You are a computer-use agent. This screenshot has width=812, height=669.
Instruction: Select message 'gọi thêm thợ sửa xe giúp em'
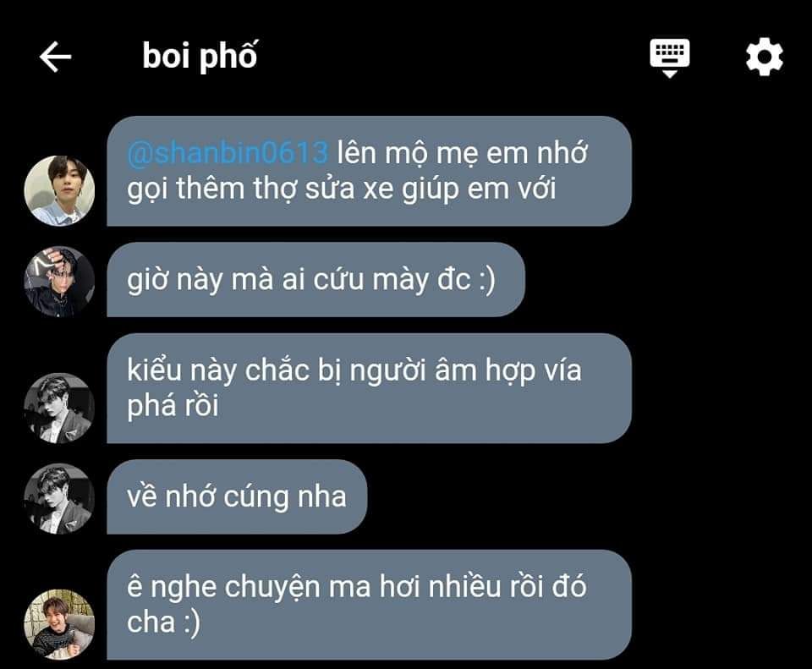pos(370,171)
